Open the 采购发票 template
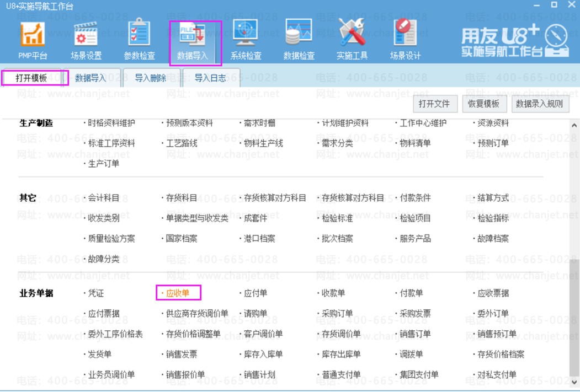Screen dimensions: 580x392 tap(416, 314)
